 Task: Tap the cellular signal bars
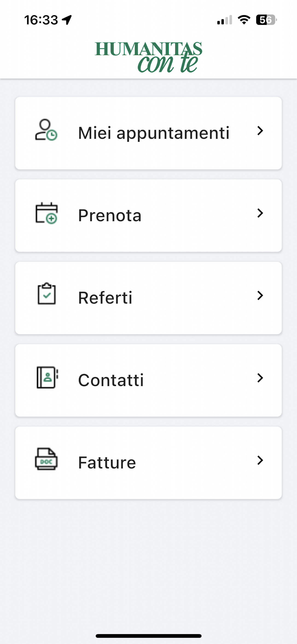(x=224, y=20)
